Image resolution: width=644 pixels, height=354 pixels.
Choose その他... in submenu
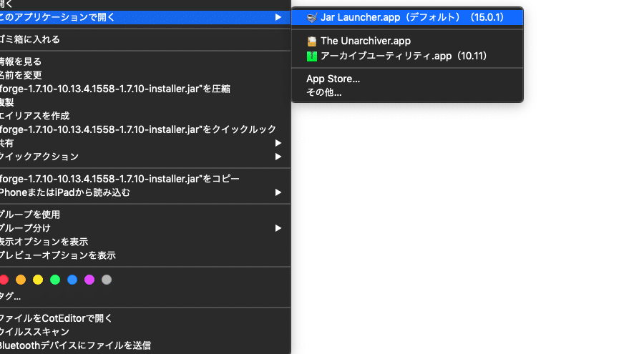coord(407,92)
